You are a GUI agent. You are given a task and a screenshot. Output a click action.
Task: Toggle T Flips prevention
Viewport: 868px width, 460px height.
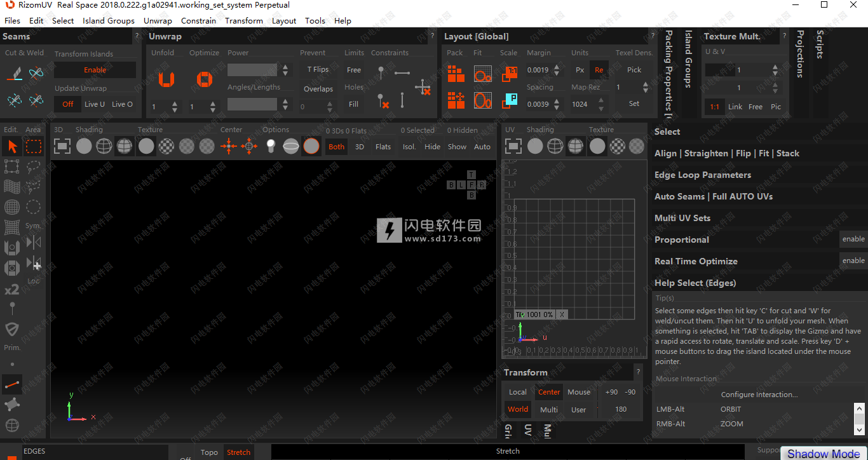(x=318, y=70)
